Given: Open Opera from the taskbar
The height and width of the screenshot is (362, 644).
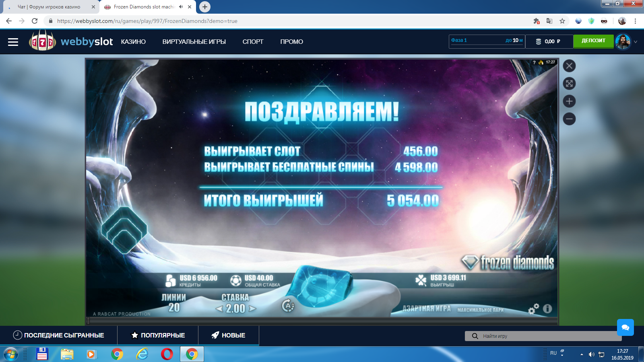Looking at the screenshot, I should coord(167,354).
